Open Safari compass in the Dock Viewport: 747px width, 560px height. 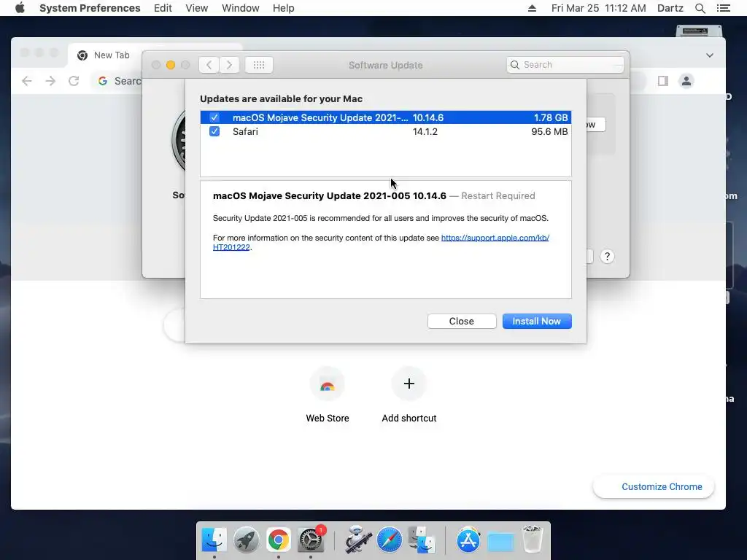[390, 540]
